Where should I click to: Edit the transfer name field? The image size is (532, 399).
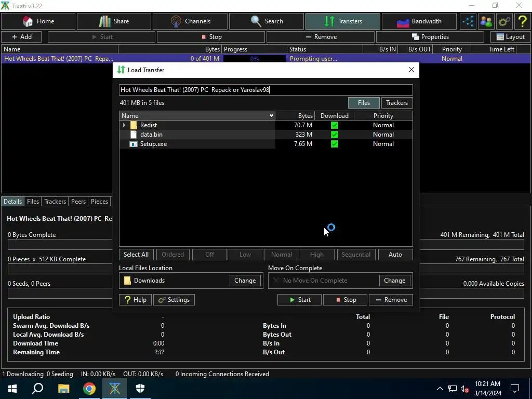point(266,90)
